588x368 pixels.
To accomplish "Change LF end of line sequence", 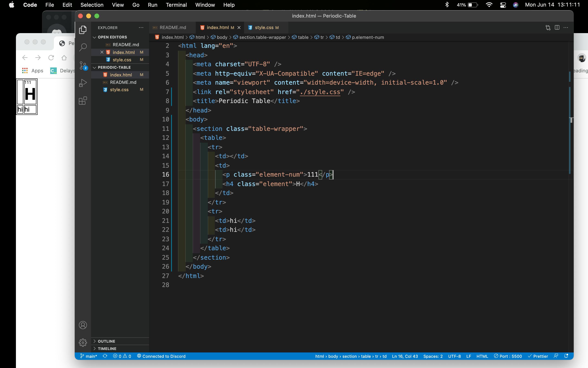I will pyautogui.click(x=469, y=356).
